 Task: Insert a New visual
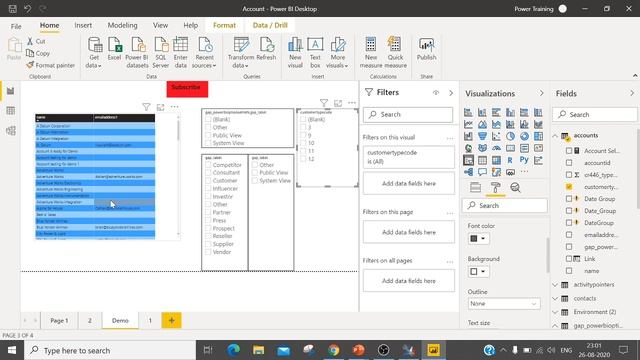295,53
